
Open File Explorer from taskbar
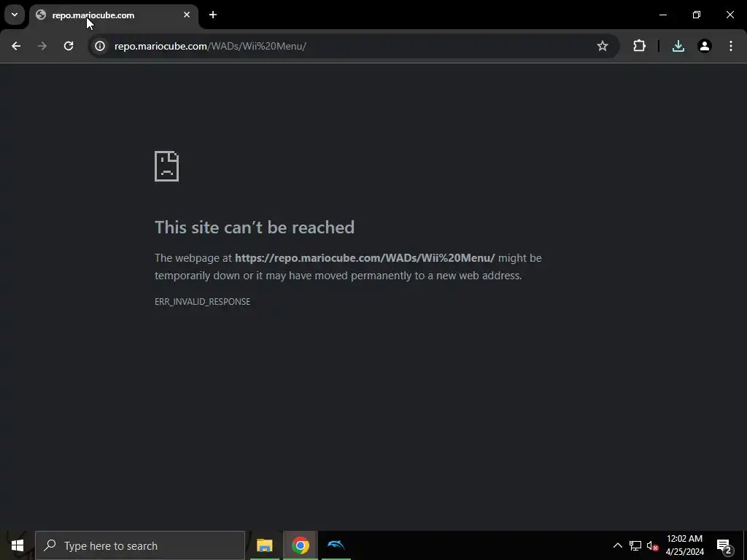point(264,545)
